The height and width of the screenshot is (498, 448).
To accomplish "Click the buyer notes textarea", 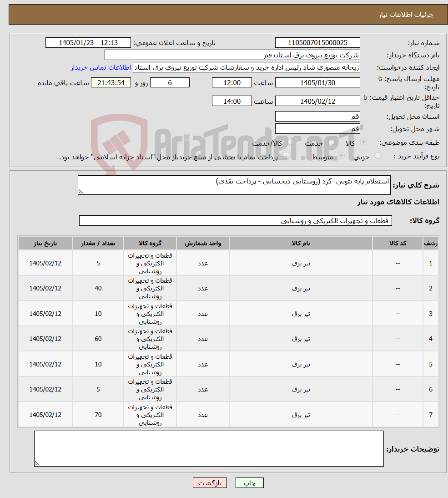I will 209,448.
